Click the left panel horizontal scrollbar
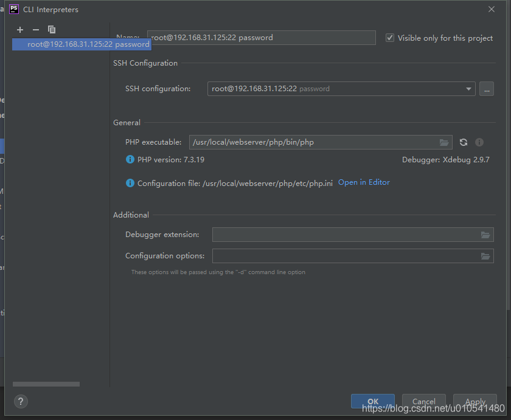Viewport: 511px width, 420px height. pos(46,384)
